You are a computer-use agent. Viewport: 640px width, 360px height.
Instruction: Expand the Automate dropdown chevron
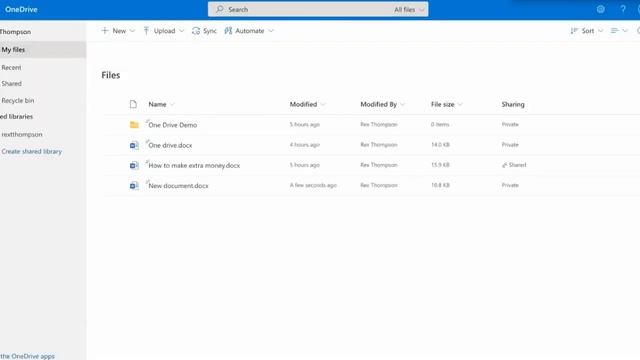[x=271, y=31]
